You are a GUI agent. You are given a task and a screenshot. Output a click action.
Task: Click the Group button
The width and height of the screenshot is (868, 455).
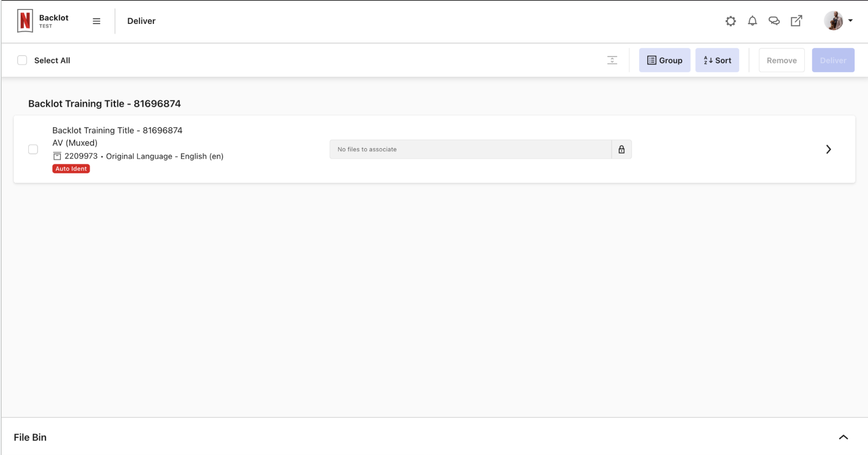coord(665,60)
